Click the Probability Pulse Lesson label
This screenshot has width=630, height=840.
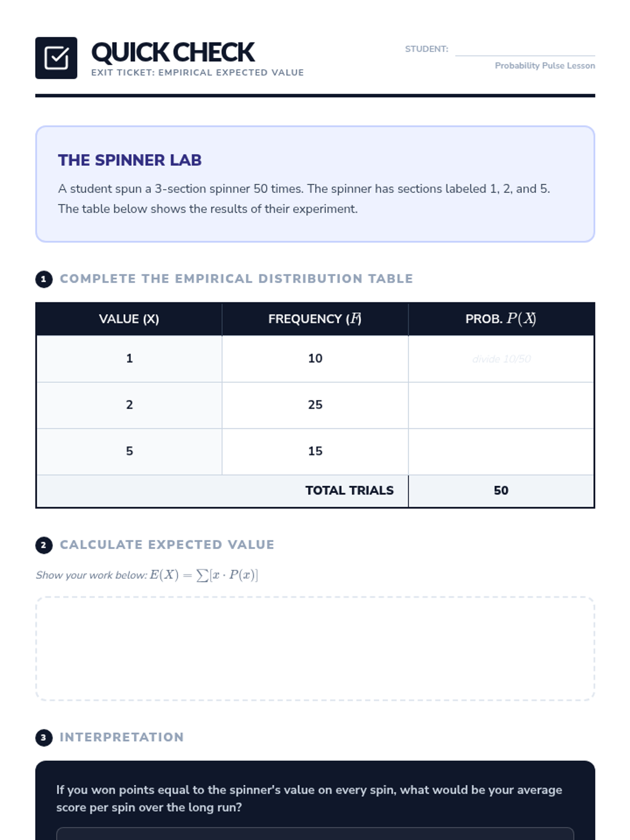tap(544, 66)
